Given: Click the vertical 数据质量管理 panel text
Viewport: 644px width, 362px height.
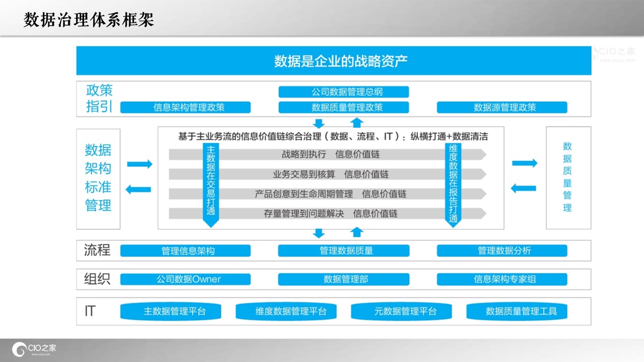Looking at the screenshot, I should click(x=568, y=177).
